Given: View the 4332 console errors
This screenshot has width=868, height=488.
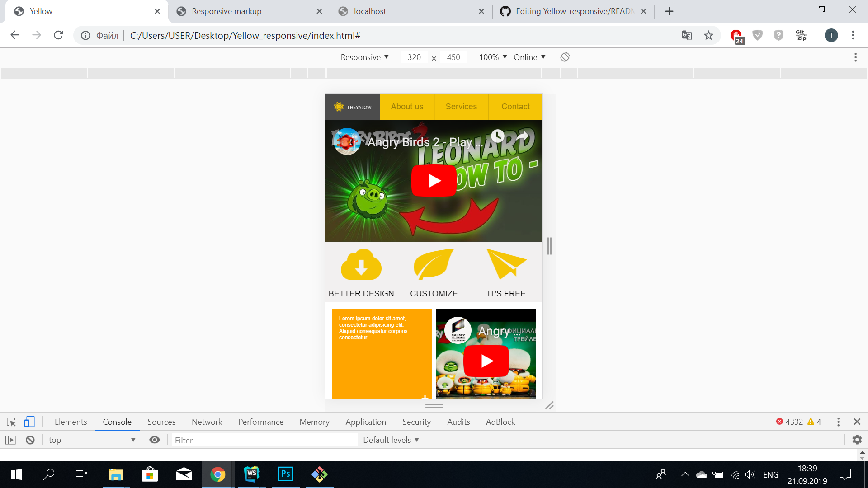Looking at the screenshot, I should pyautogui.click(x=789, y=422).
